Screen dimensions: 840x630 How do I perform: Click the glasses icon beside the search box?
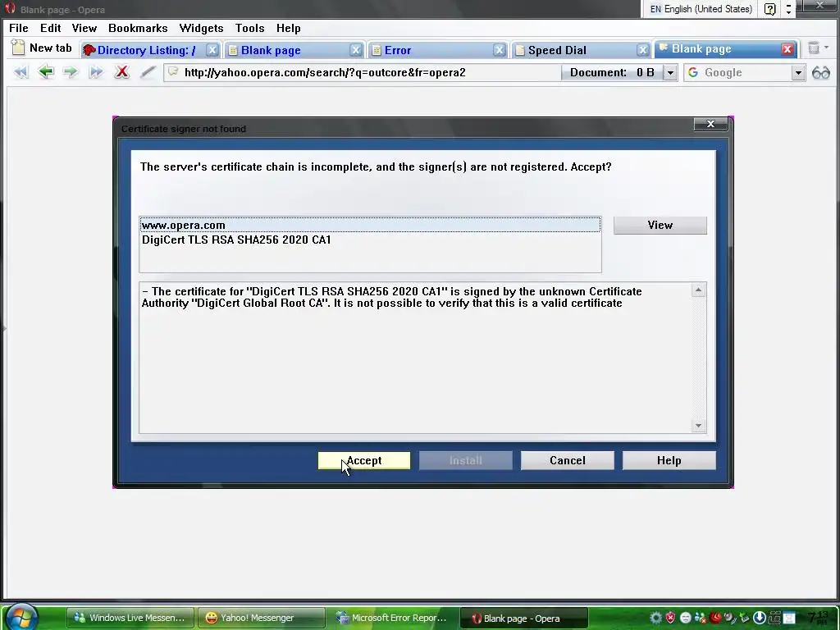(x=820, y=72)
